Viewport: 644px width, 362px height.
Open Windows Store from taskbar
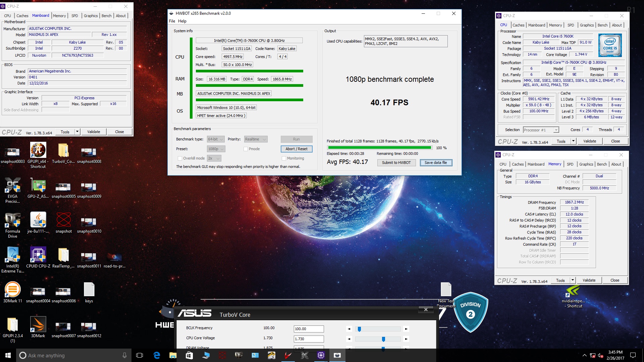tap(189, 355)
